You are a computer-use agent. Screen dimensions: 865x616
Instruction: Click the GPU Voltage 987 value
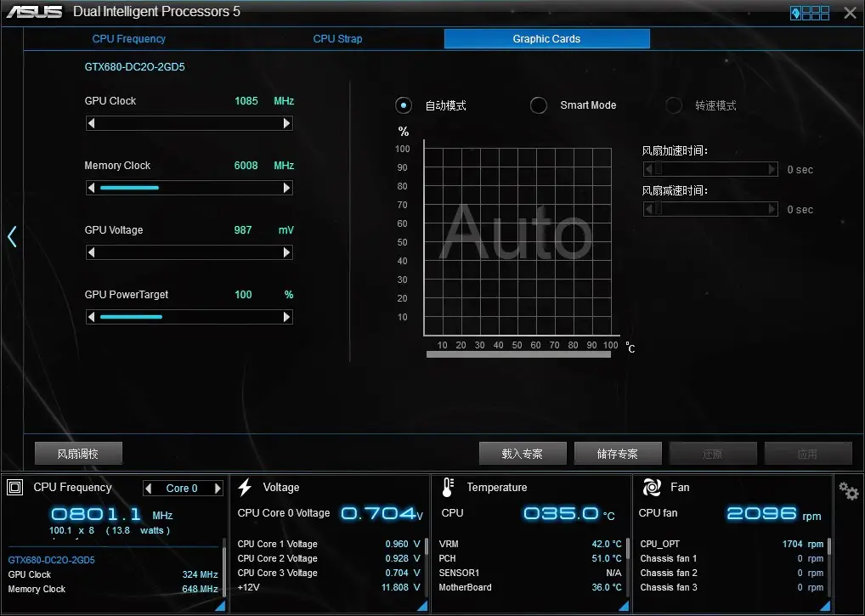pyautogui.click(x=243, y=230)
